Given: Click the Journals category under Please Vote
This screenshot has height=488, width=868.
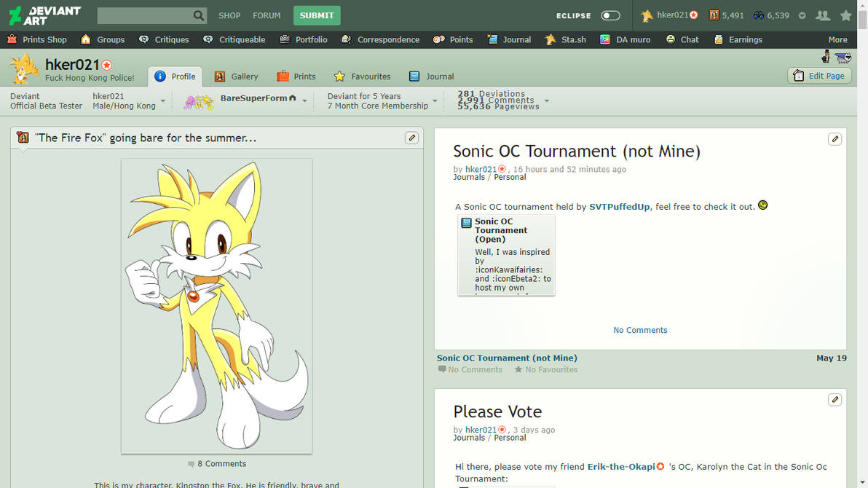Looking at the screenshot, I should [x=469, y=438].
